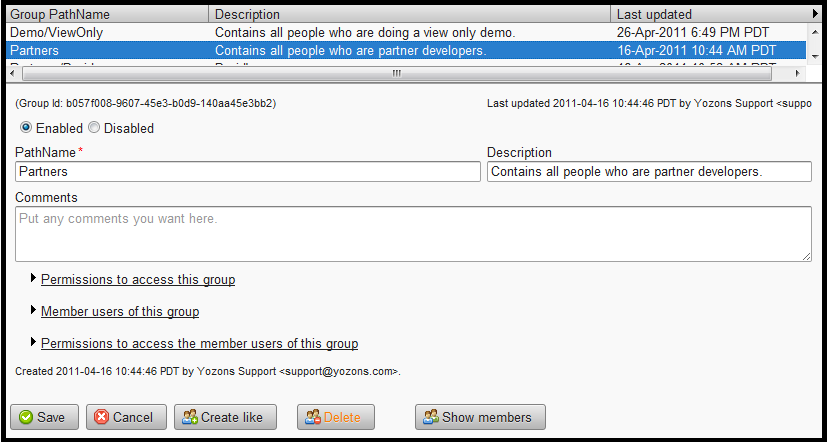Click the icon on the Delete button
The height and width of the screenshot is (442, 827).
point(312,417)
